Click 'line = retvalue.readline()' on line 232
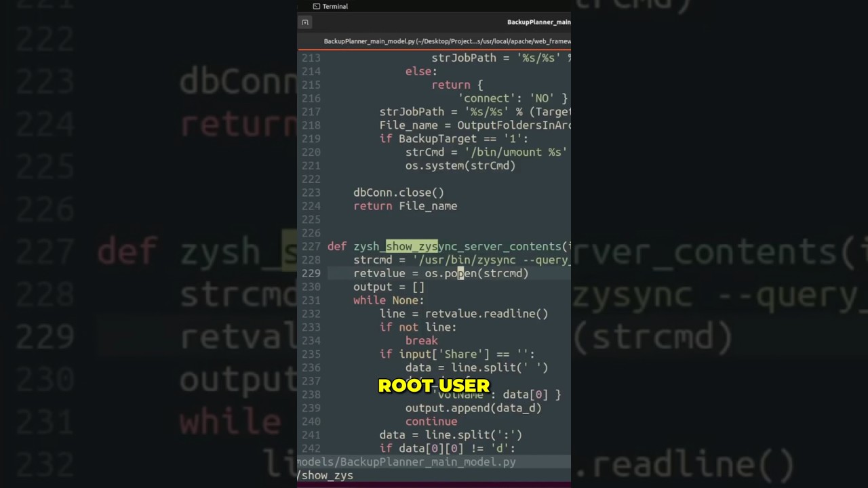The height and width of the screenshot is (488, 868). pos(464,314)
